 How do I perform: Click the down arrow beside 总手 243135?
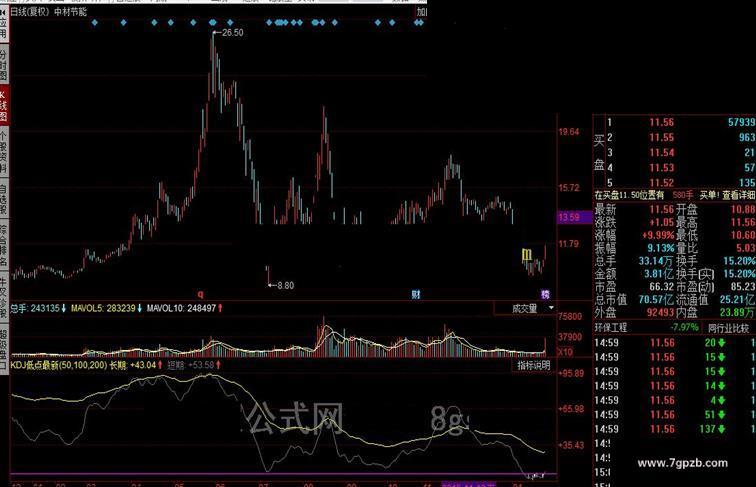63,308
